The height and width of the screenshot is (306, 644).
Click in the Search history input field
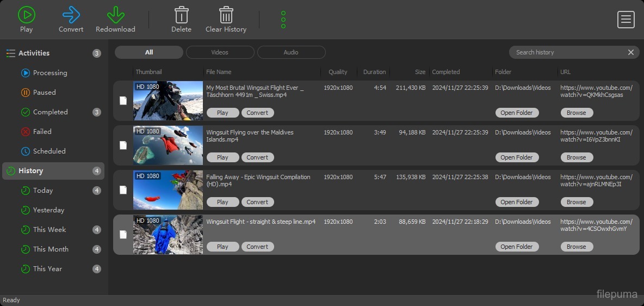pyautogui.click(x=566, y=52)
